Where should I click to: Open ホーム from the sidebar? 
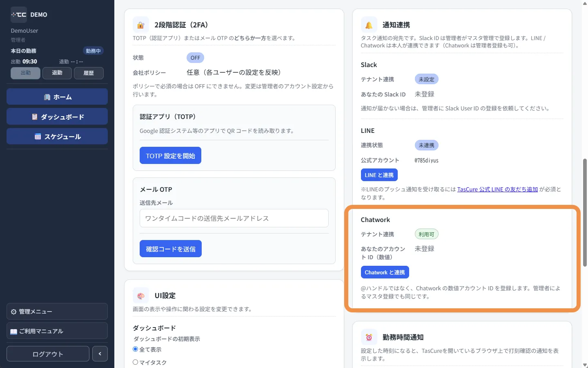coord(57,97)
